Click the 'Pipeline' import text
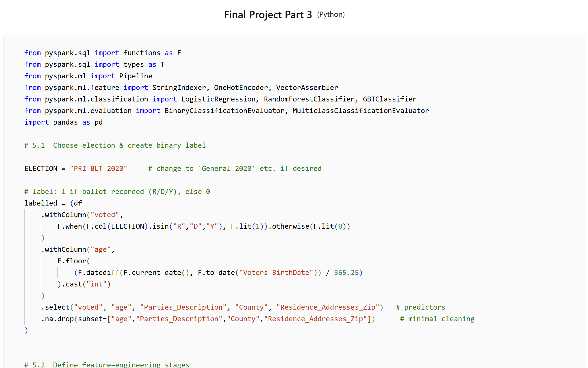 [x=136, y=76]
